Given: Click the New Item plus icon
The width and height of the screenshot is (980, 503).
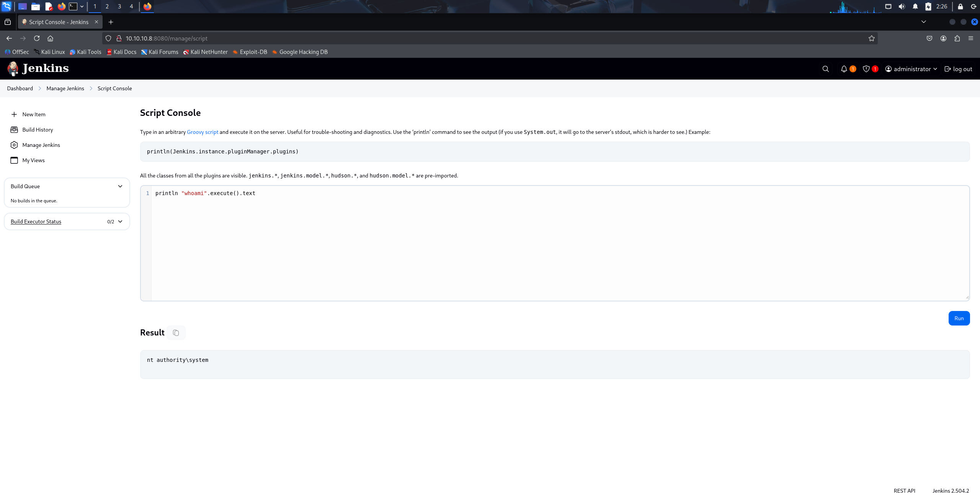Looking at the screenshot, I should pyautogui.click(x=14, y=114).
